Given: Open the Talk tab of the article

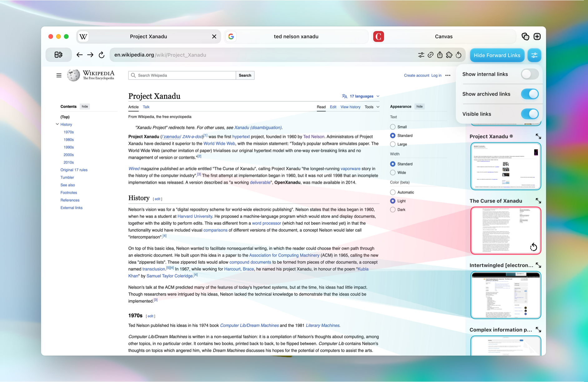Looking at the screenshot, I should coord(146,107).
